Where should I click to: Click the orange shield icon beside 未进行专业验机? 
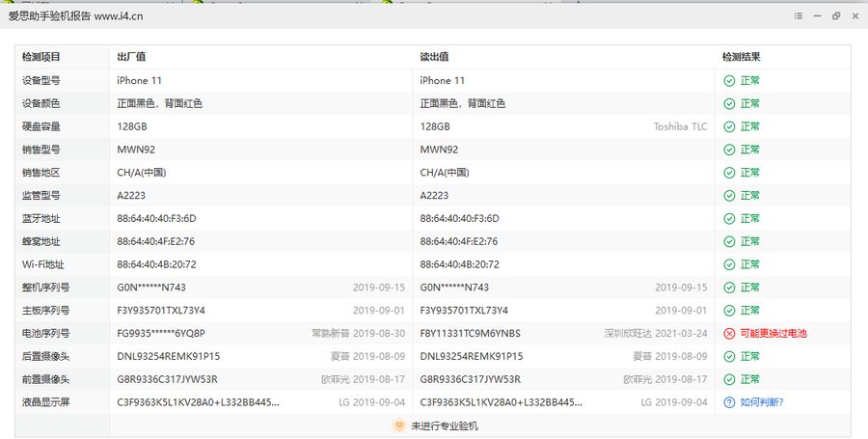(x=398, y=425)
